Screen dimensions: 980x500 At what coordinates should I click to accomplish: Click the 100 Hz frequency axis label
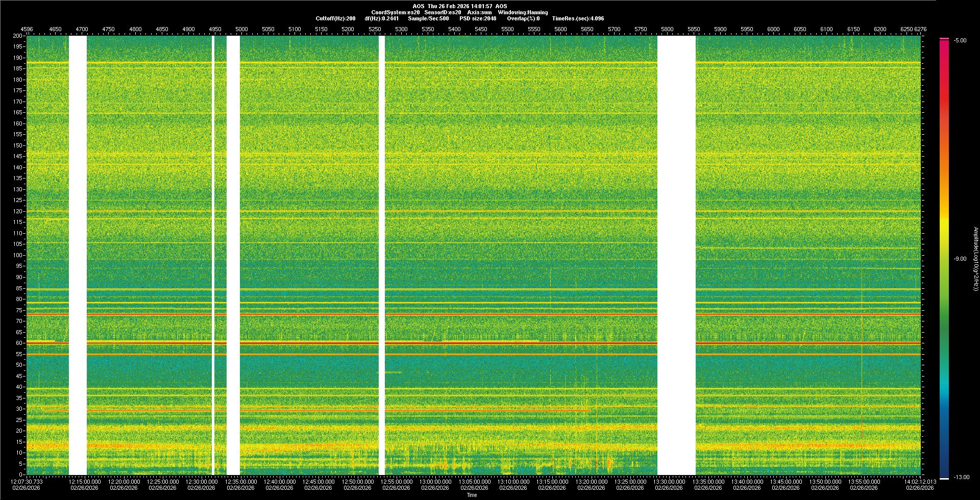coord(17,255)
